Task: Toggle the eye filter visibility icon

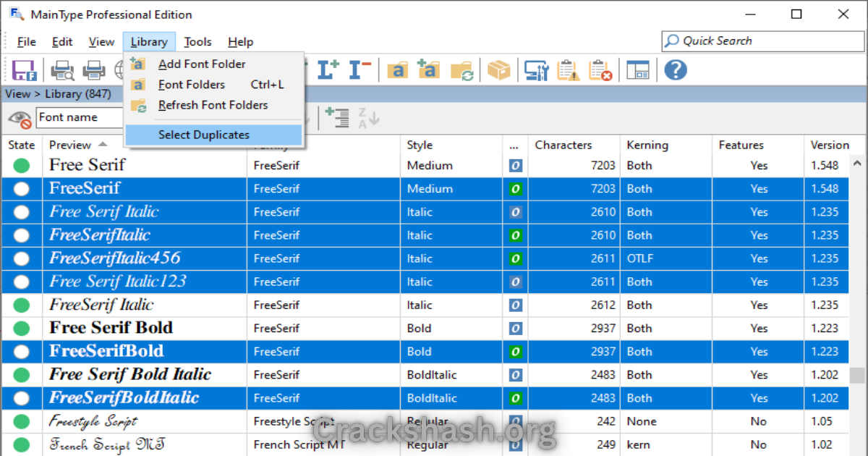Action: click(20, 118)
